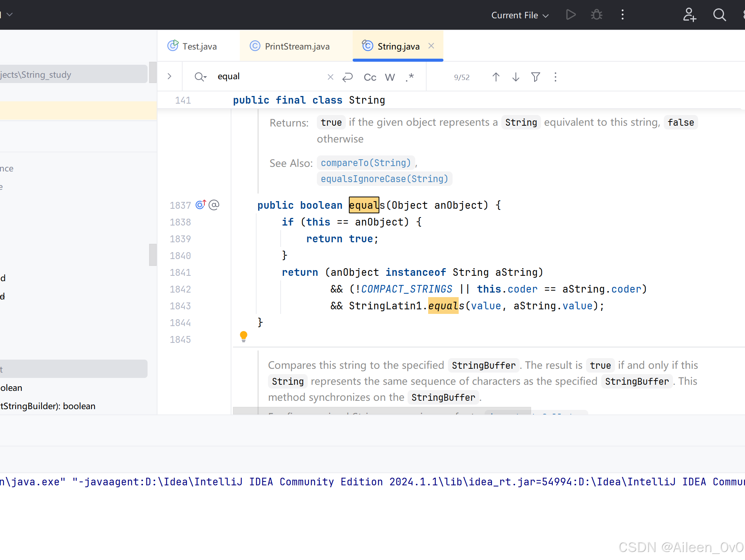Toggle Match Case (Cc) in search bar
The height and width of the screenshot is (560, 745).
(370, 77)
